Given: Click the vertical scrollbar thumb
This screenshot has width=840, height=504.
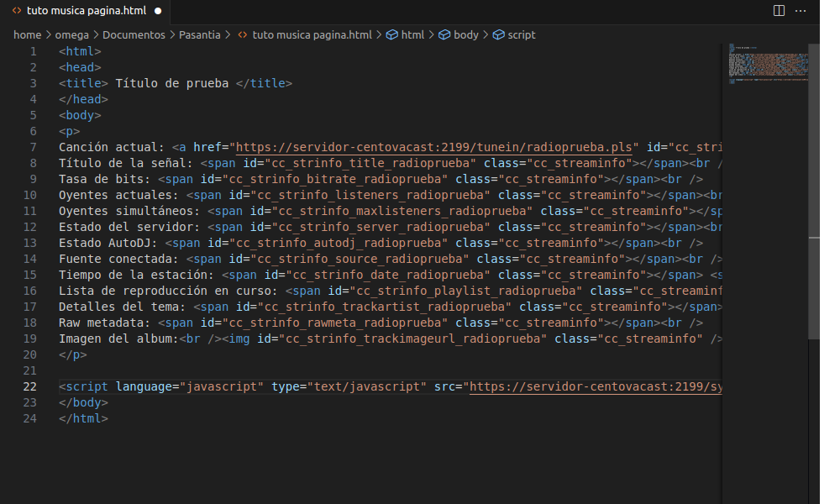Looking at the screenshot, I should 813,286.
